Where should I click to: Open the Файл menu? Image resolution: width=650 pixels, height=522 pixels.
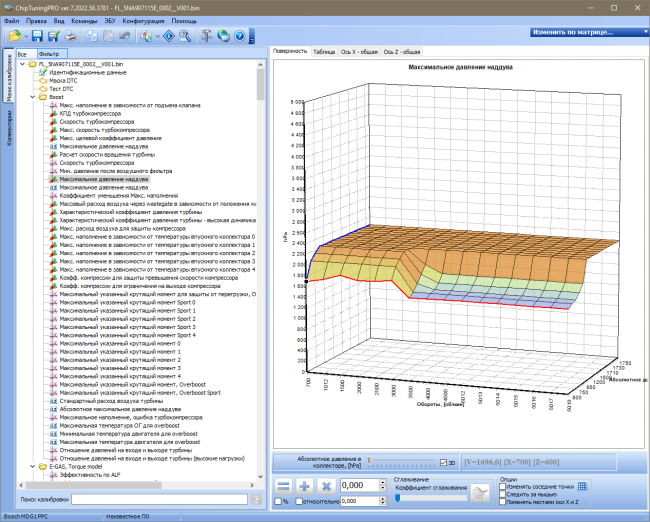[x=12, y=21]
